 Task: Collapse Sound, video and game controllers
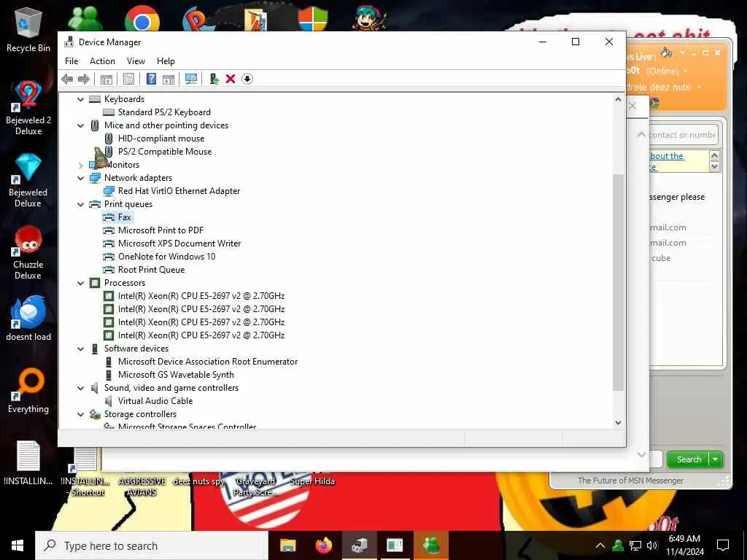[80, 388]
